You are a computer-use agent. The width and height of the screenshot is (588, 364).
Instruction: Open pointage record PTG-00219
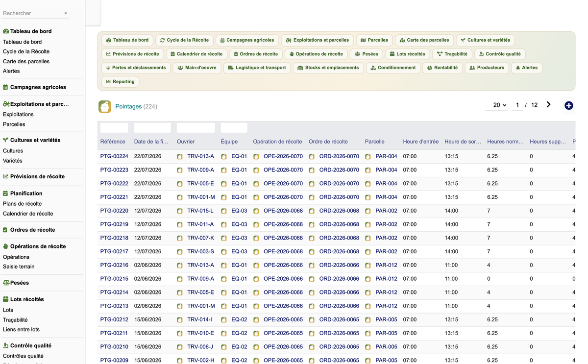[x=114, y=224]
